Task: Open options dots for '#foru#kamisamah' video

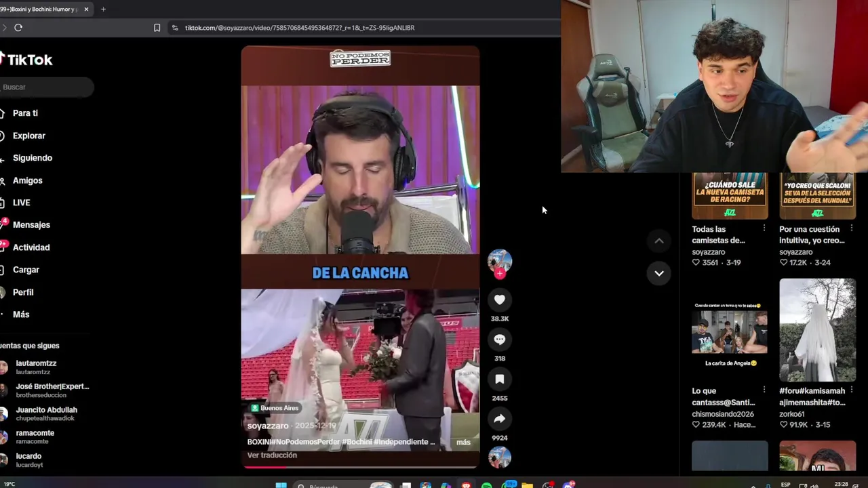Action: (x=852, y=390)
